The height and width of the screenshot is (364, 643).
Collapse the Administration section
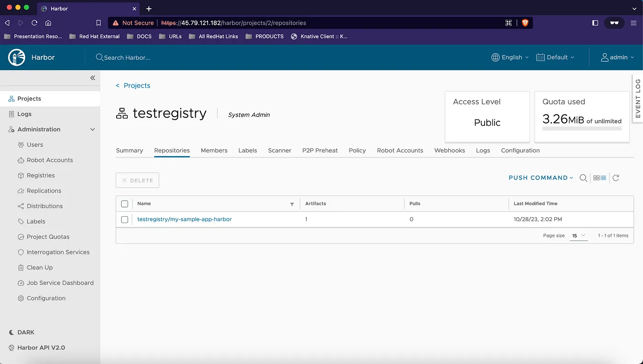click(x=92, y=129)
